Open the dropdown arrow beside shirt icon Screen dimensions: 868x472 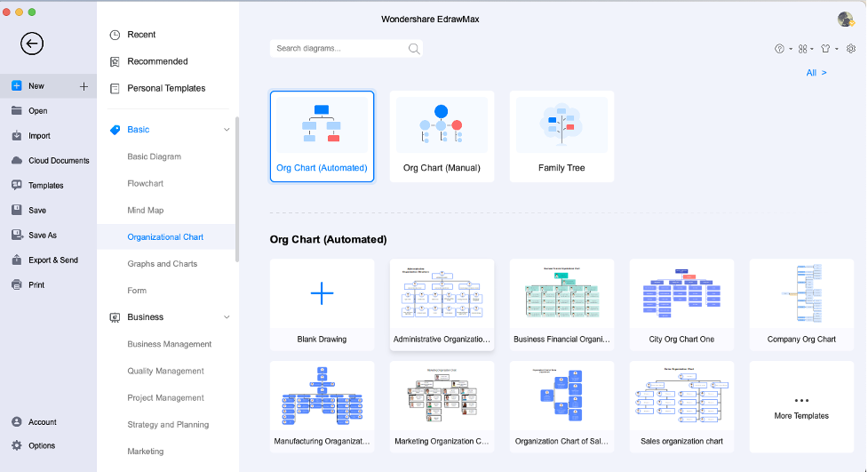point(836,49)
